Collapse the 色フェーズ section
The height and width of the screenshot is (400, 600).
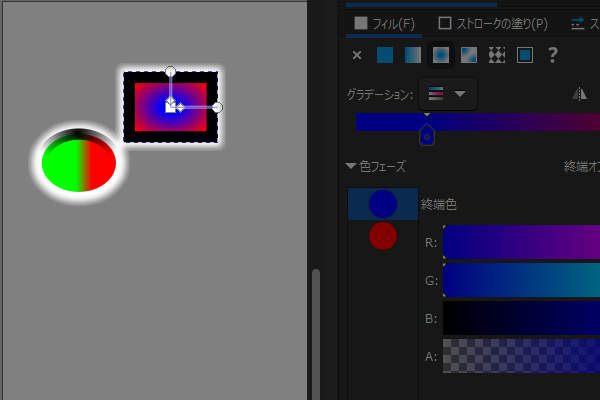point(351,166)
